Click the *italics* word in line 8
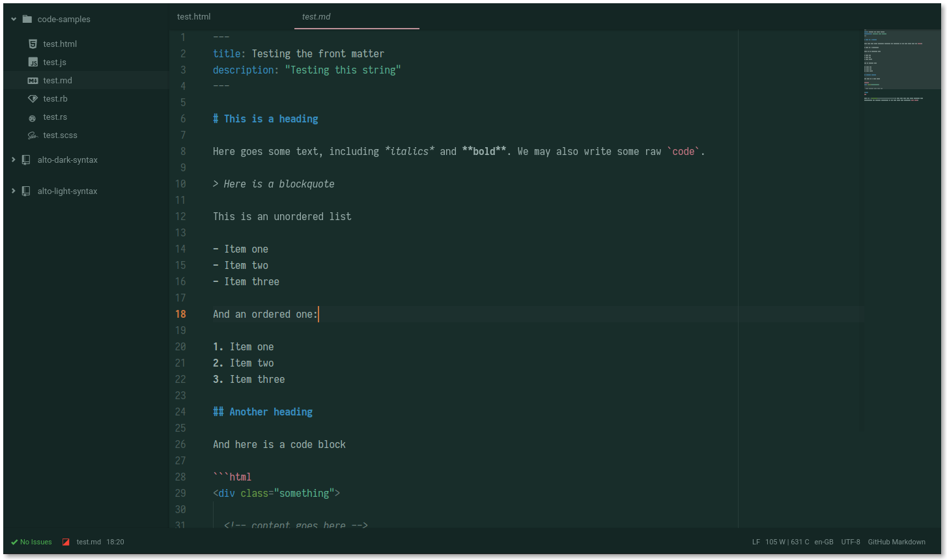The height and width of the screenshot is (560, 947). (x=410, y=151)
